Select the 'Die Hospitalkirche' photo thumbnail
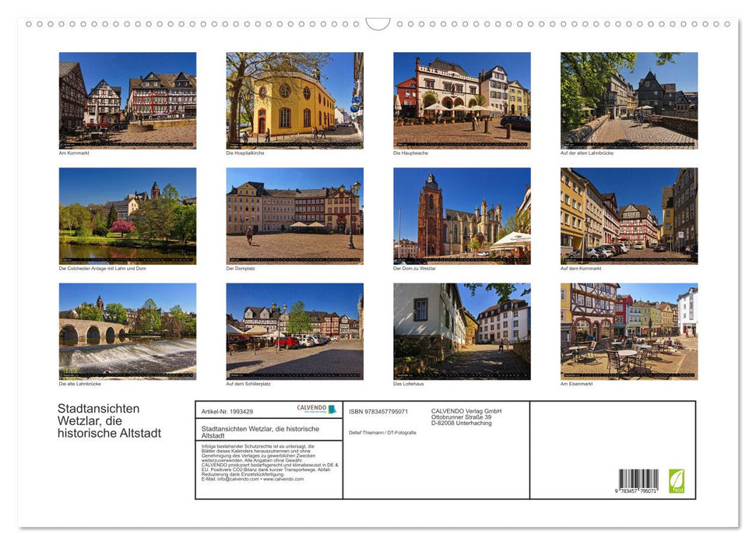The image size is (756, 545). click(294, 100)
